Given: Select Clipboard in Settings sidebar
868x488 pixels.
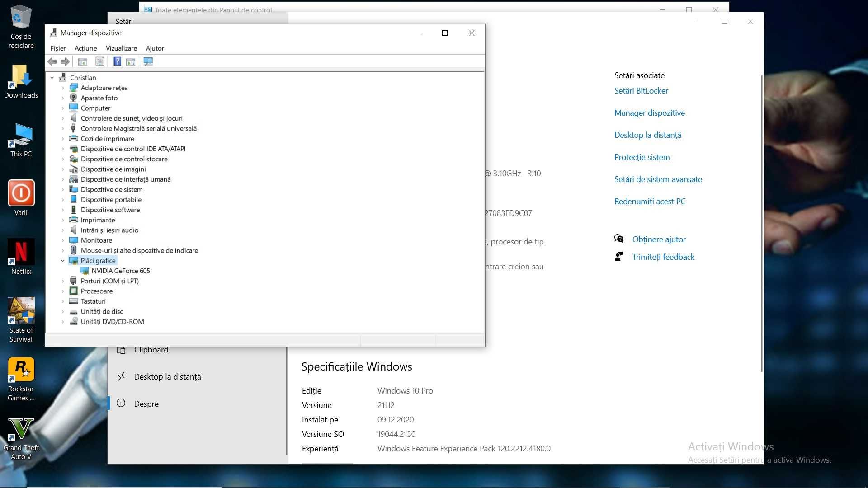Looking at the screenshot, I should pos(151,350).
